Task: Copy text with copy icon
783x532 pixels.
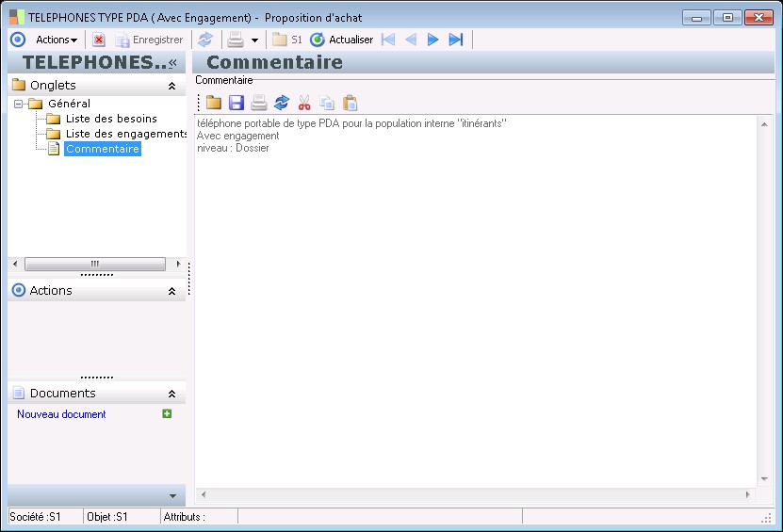Action: click(327, 103)
